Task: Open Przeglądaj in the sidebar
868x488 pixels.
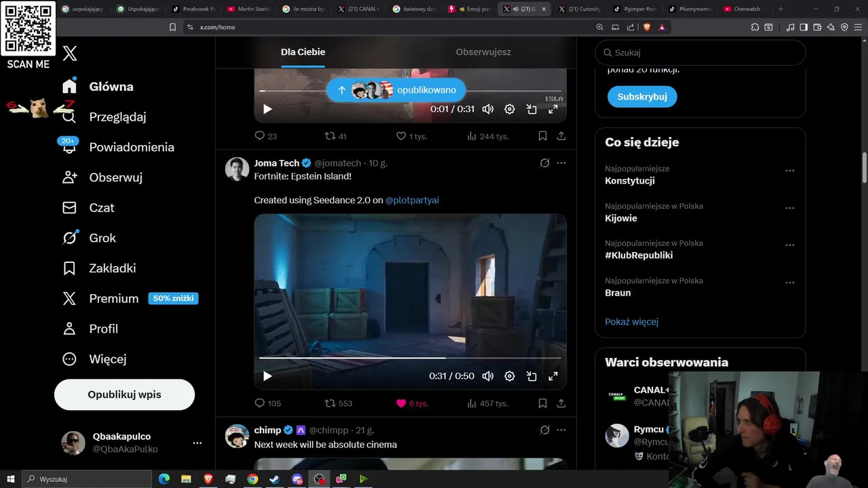Action: point(104,117)
